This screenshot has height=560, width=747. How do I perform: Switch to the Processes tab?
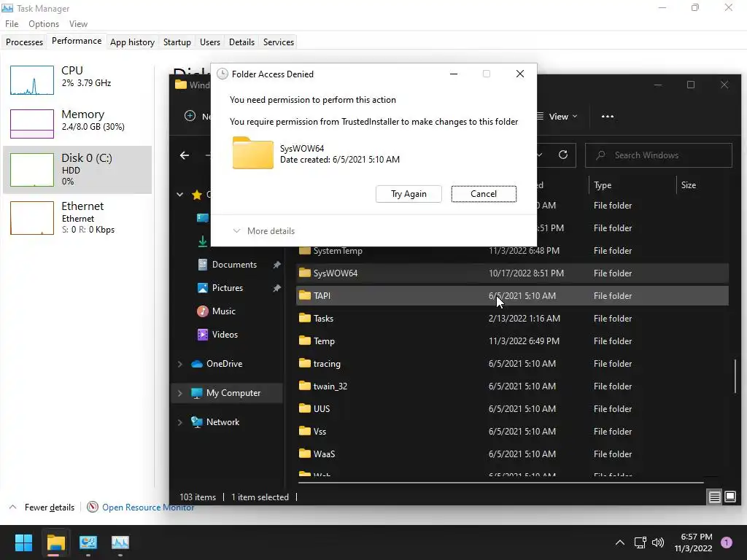(24, 42)
